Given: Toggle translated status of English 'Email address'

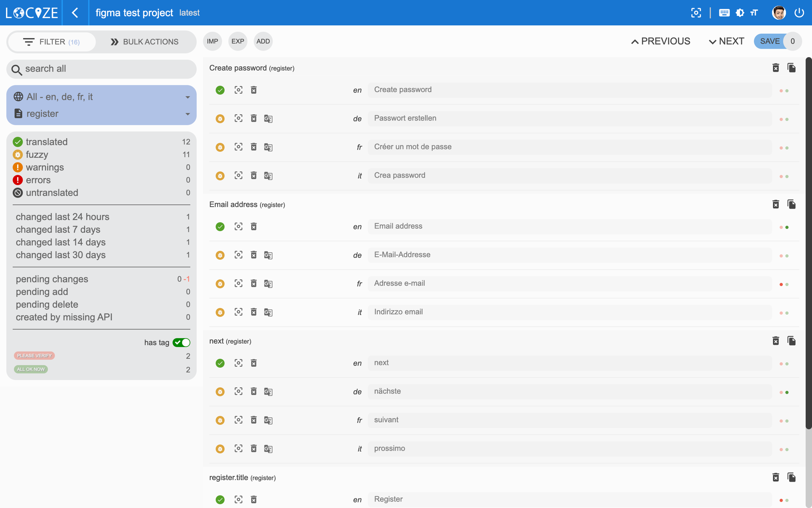Looking at the screenshot, I should pos(220,226).
